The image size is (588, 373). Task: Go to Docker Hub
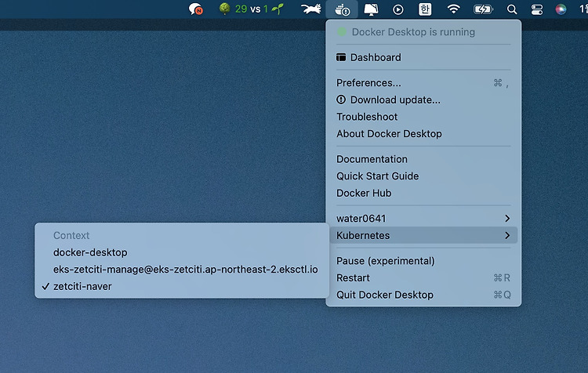[423, 193]
